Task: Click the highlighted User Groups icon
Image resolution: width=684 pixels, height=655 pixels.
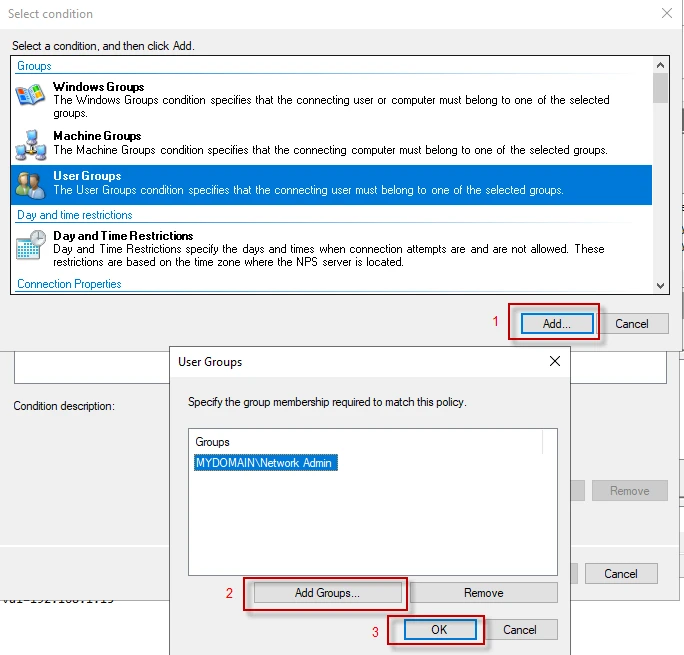Action: [30, 186]
